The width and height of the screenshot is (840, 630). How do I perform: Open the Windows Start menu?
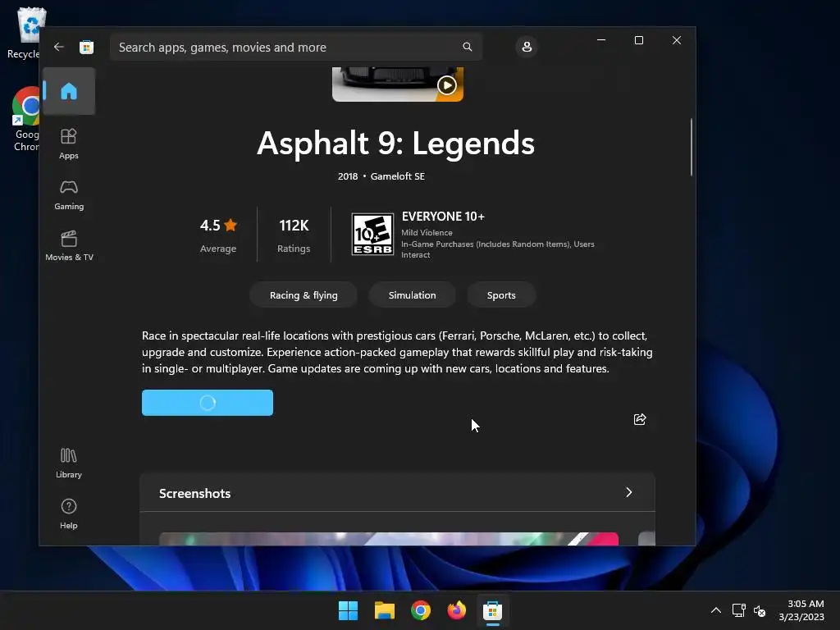[x=348, y=610]
